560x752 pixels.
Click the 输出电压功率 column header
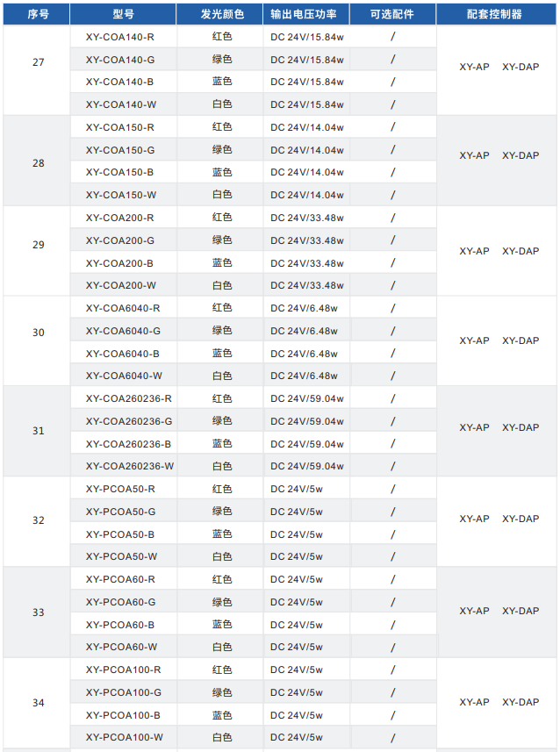click(309, 14)
